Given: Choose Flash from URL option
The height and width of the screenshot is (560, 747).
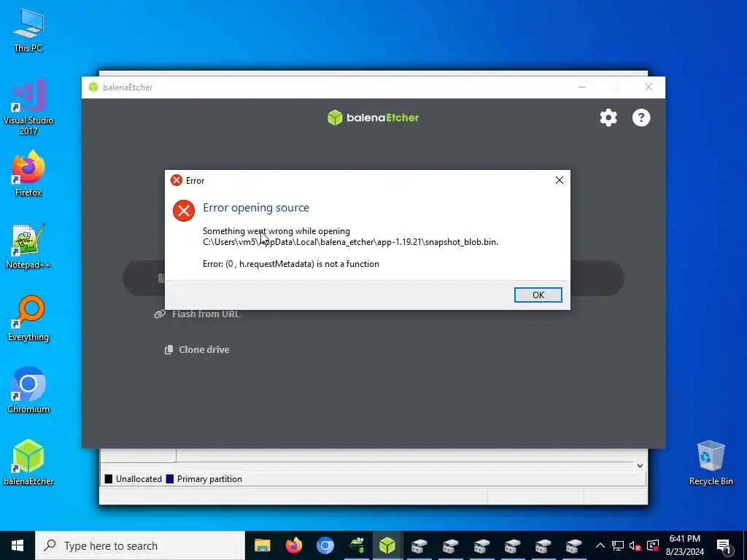Looking at the screenshot, I should click(197, 314).
